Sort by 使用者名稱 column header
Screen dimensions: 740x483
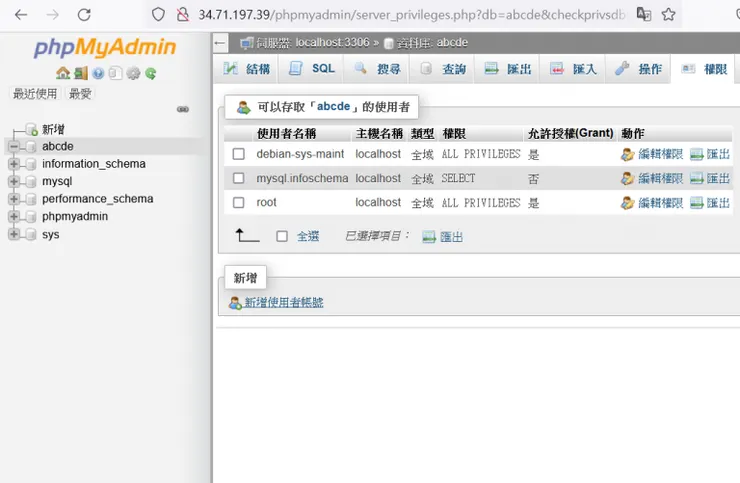coord(286,134)
